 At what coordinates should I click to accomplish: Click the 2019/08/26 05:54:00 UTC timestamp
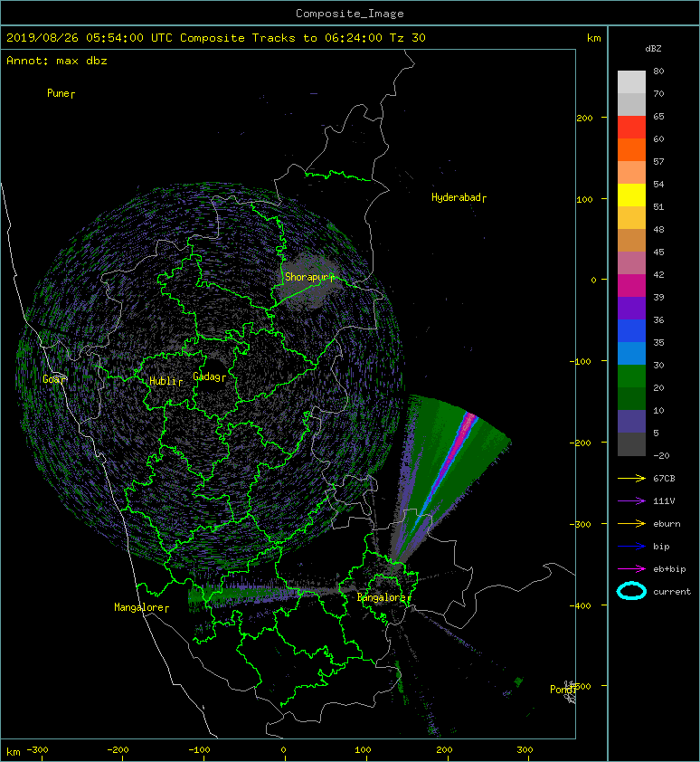(90, 38)
